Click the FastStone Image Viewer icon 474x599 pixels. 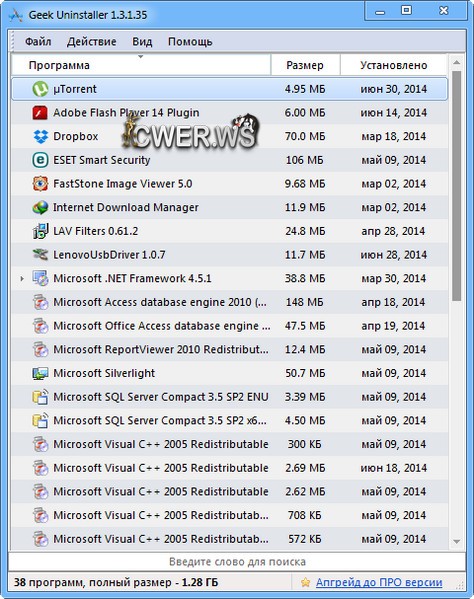[40, 184]
